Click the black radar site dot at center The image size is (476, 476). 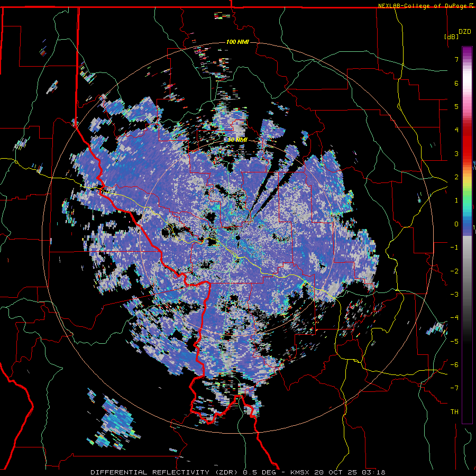pos(238,237)
